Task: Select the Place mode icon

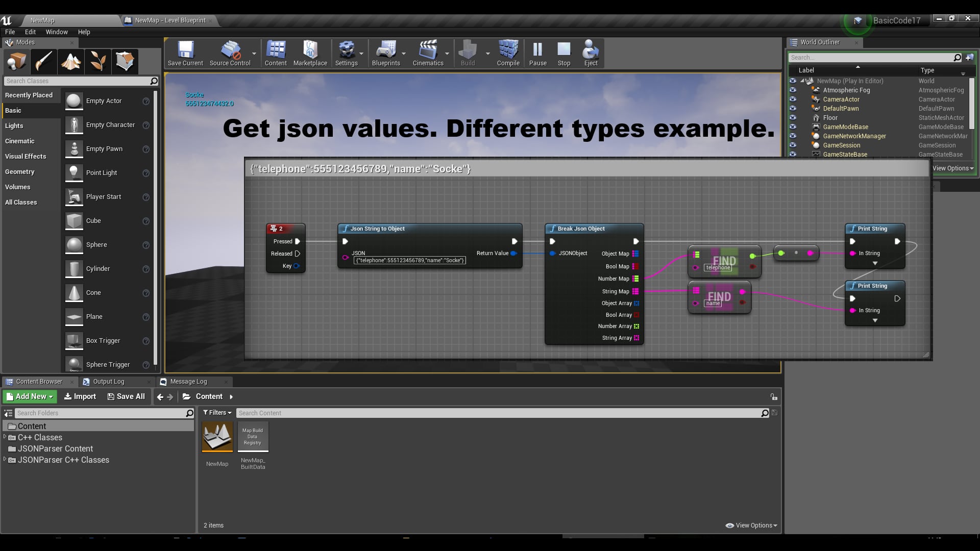Action: pos(16,62)
